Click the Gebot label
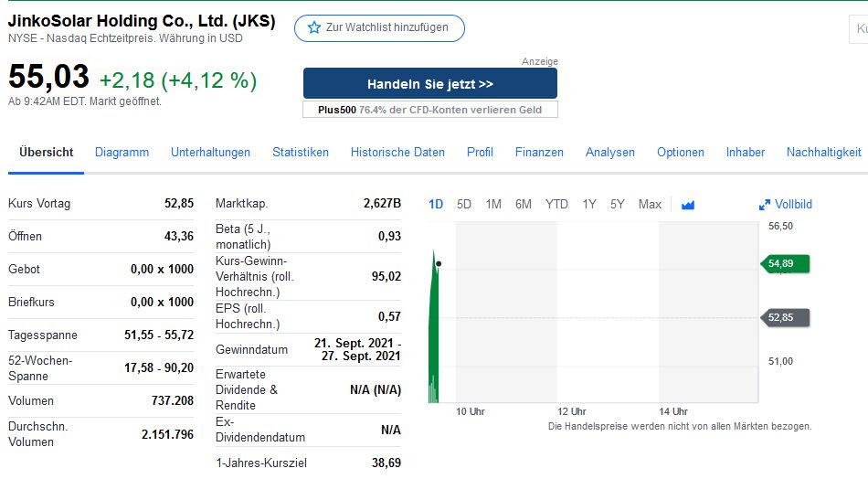 click(x=24, y=269)
